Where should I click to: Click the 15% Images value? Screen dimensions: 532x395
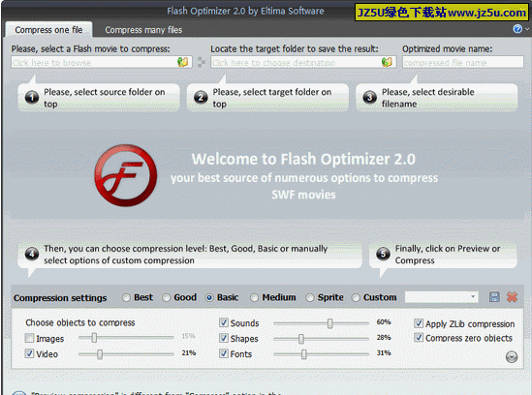[x=189, y=336]
